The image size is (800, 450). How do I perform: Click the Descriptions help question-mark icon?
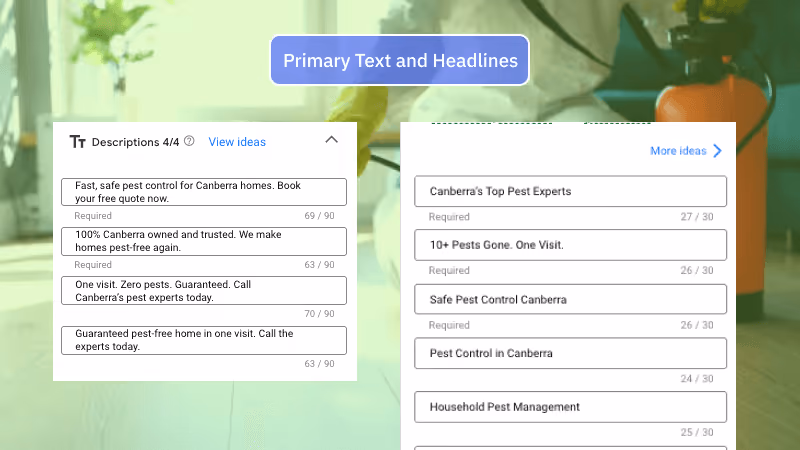point(189,141)
